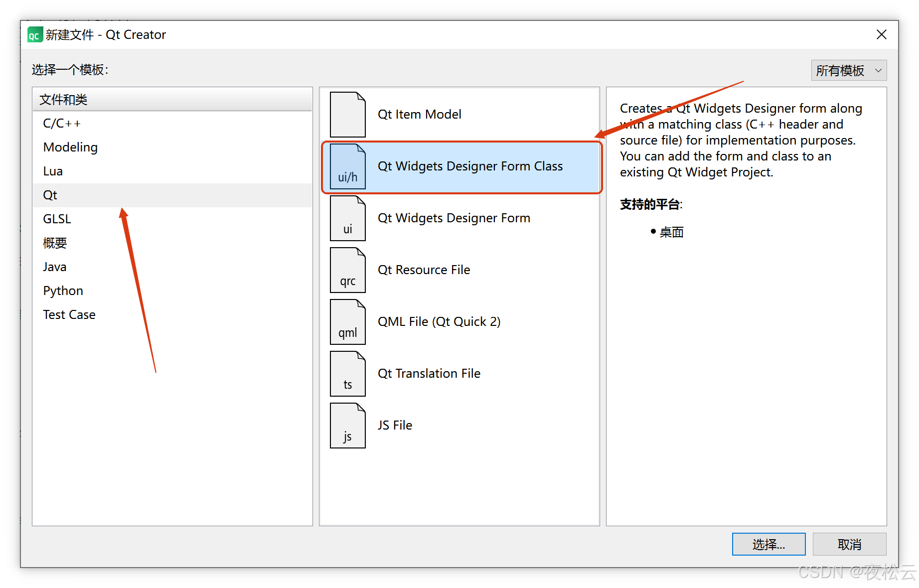The width and height of the screenshot is (919, 588).
Task: Select Lua category
Action: tap(172, 171)
